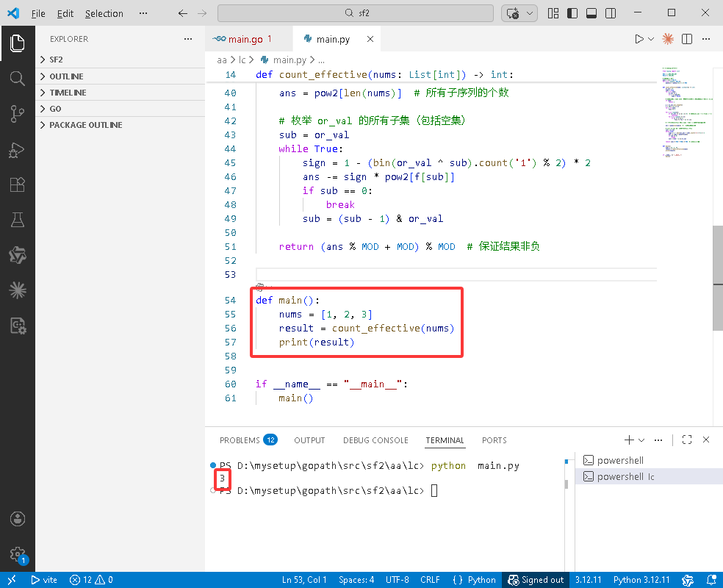Select the first powershell terminal

tap(649, 460)
